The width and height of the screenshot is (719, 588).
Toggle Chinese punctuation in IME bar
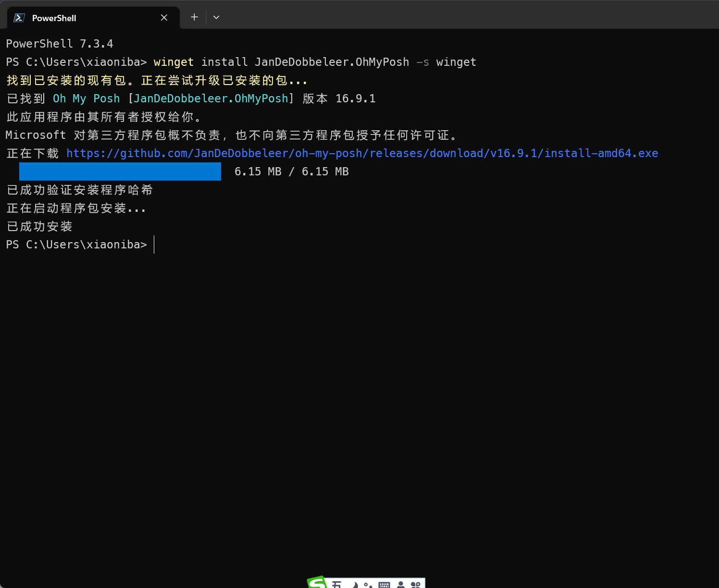click(368, 585)
